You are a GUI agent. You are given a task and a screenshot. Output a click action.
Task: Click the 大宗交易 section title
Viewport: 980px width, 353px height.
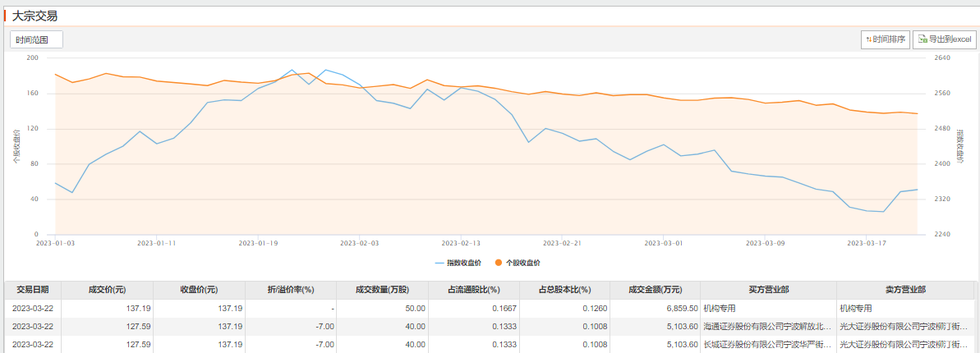35,16
